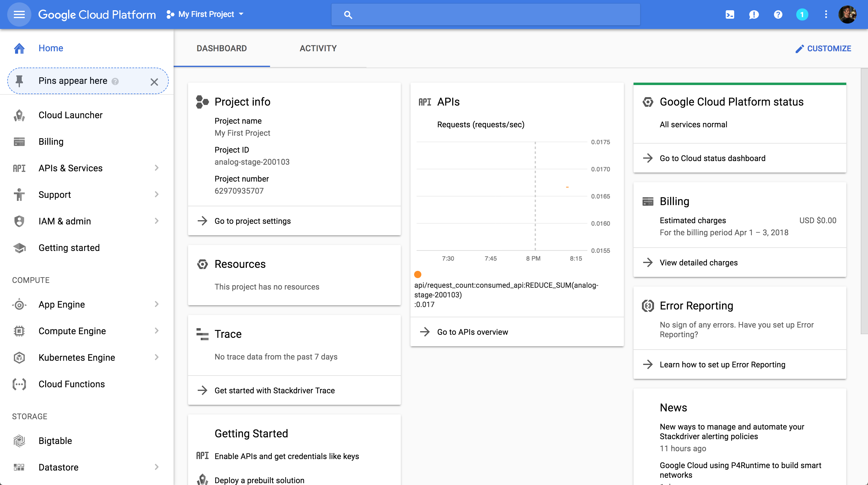The image size is (868, 485).
Task: Expand the Compute Engine submenu
Action: click(x=156, y=331)
